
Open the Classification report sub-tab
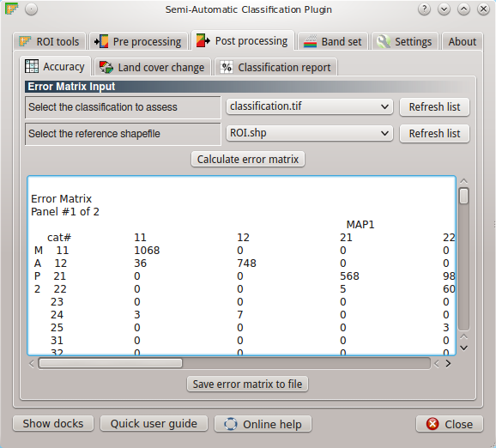coord(275,67)
